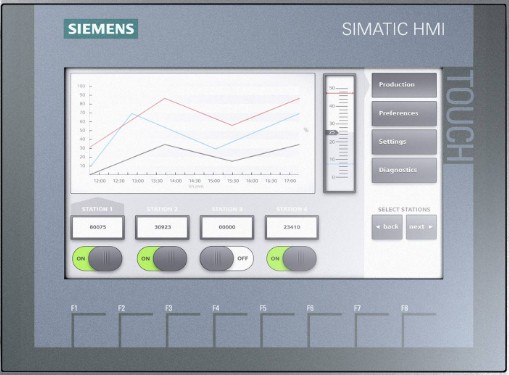Disable the Station 4 toggle
This screenshot has width=509, height=375.
[291, 259]
